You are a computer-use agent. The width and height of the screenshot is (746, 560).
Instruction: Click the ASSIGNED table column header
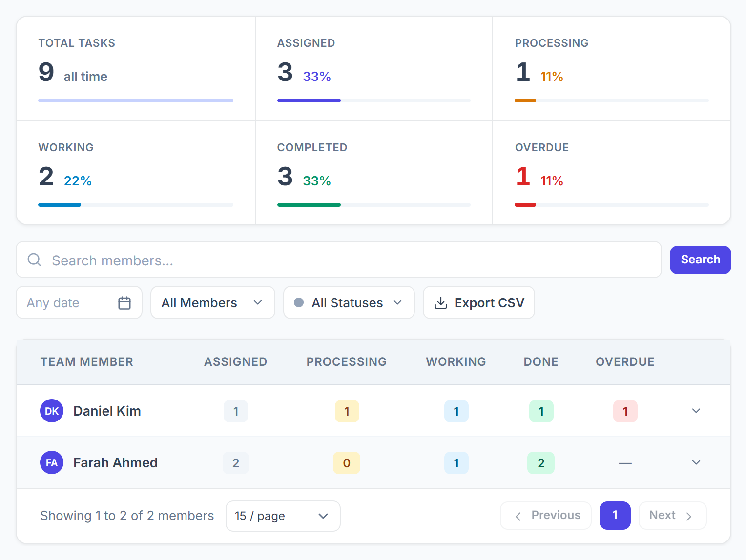click(236, 361)
